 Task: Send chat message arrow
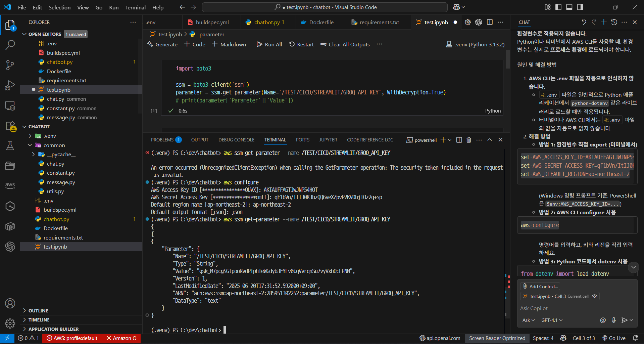(x=624, y=320)
